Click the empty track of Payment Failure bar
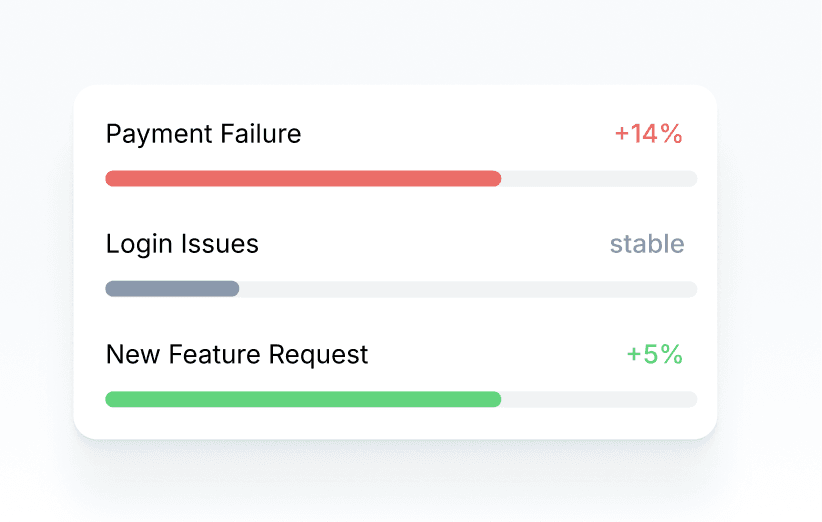This screenshot has width=822, height=522. (x=598, y=179)
